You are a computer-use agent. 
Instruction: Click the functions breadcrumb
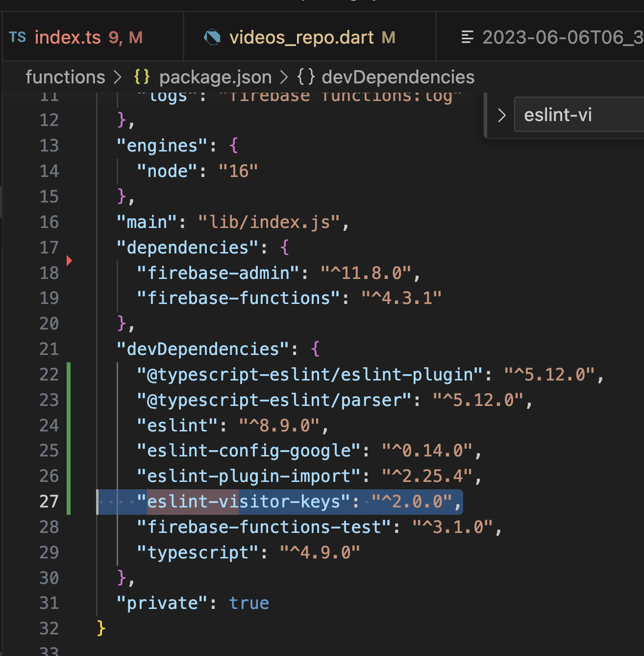[x=65, y=77]
